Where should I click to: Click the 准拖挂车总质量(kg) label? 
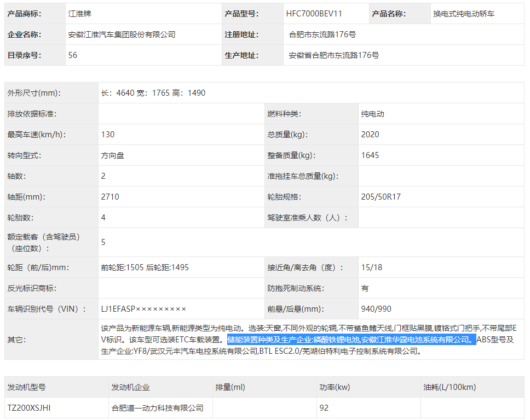point(303,176)
